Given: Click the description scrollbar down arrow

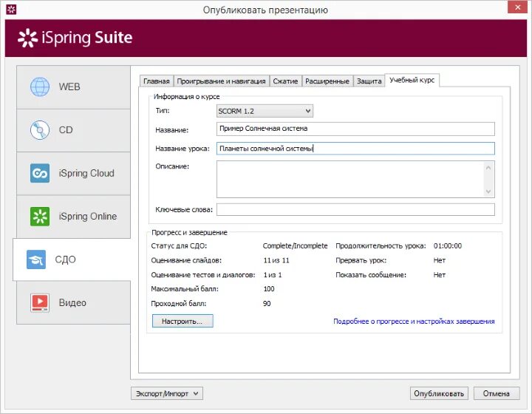Looking at the screenshot, I should pos(488,191).
